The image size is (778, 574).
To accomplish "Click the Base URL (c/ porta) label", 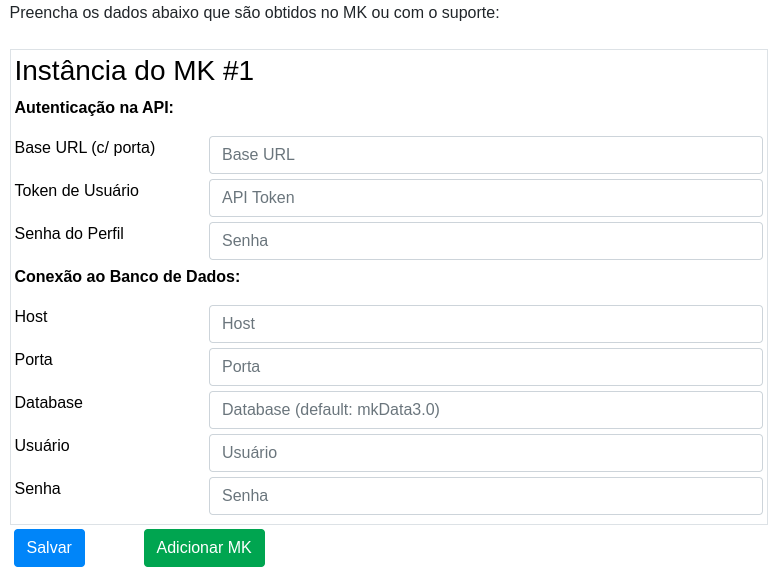I will pyautogui.click(x=85, y=148).
